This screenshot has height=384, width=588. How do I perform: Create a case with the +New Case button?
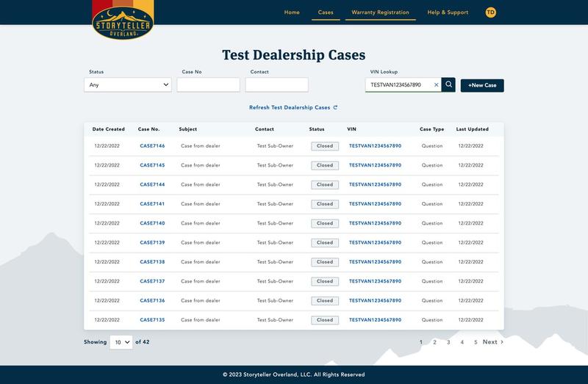coord(482,85)
